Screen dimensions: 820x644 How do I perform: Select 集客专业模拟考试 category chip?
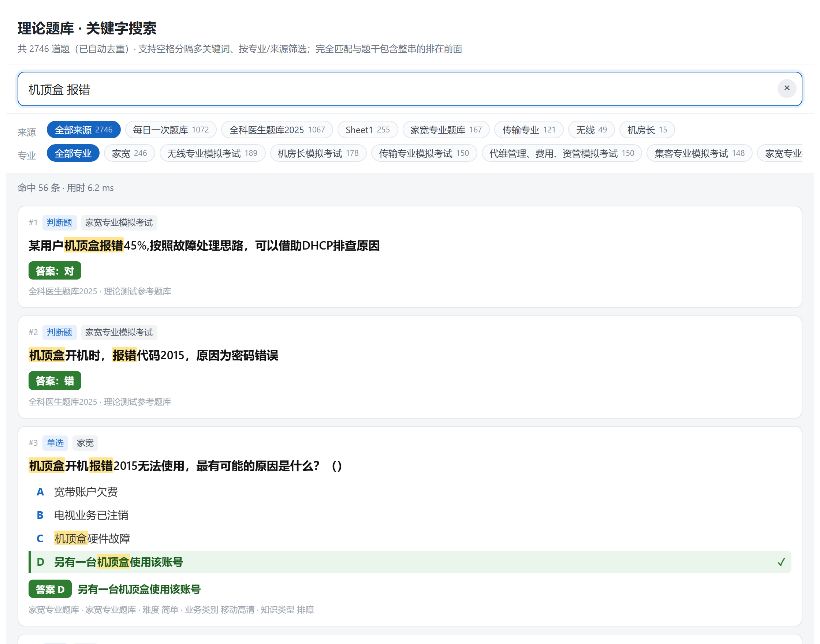point(699,153)
